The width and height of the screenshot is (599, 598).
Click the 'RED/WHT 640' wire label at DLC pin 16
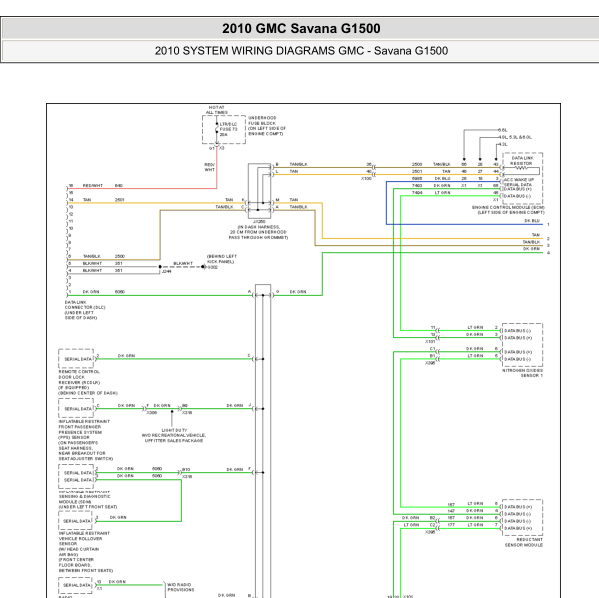coord(102,186)
